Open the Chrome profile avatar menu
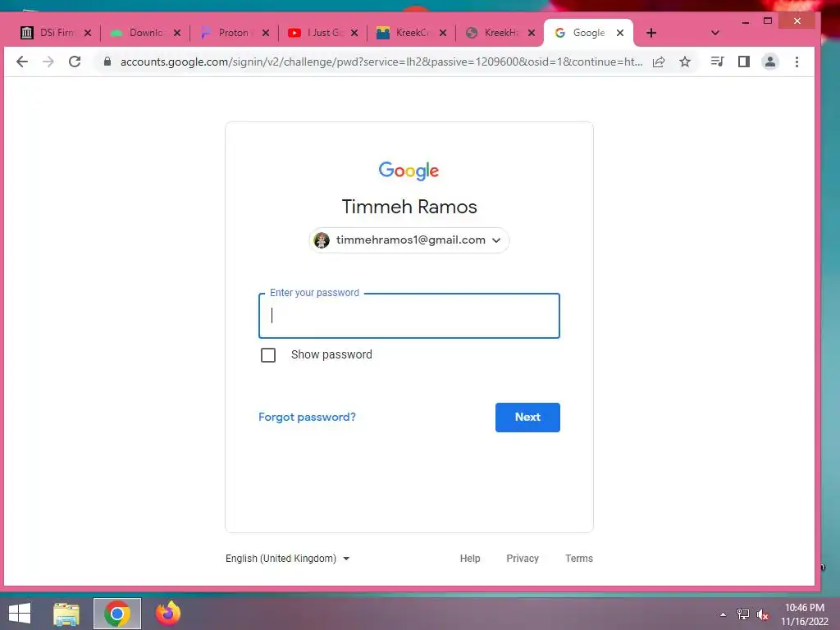The width and height of the screenshot is (840, 630). coord(769,62)
